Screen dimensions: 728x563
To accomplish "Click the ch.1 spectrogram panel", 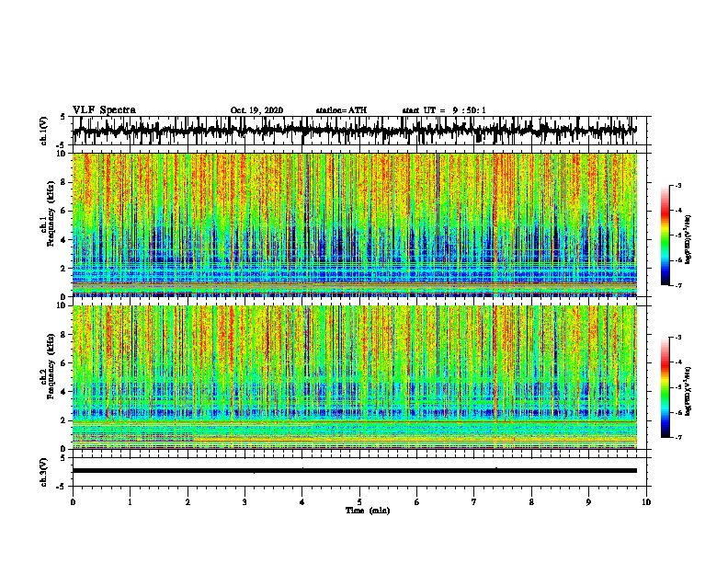I will click(x=355, y=224).
